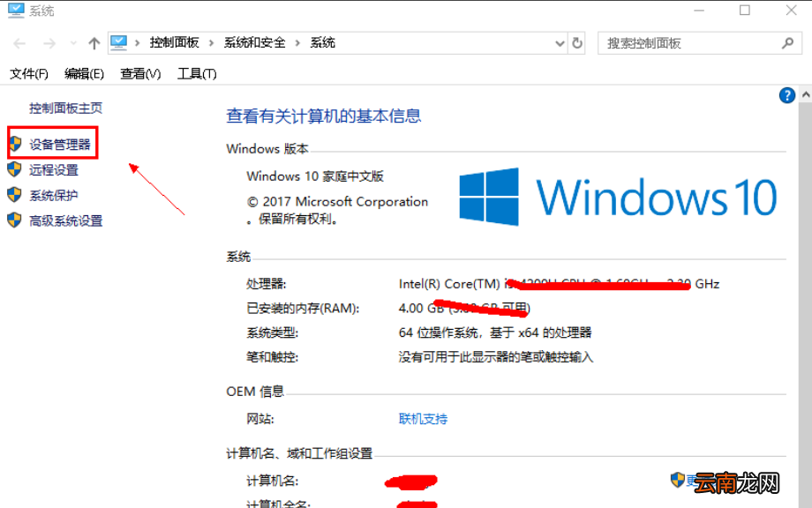Select 系统 breadcrumb in address bar
This screenshot has height=508, width=812.
[x=323, y=43]
